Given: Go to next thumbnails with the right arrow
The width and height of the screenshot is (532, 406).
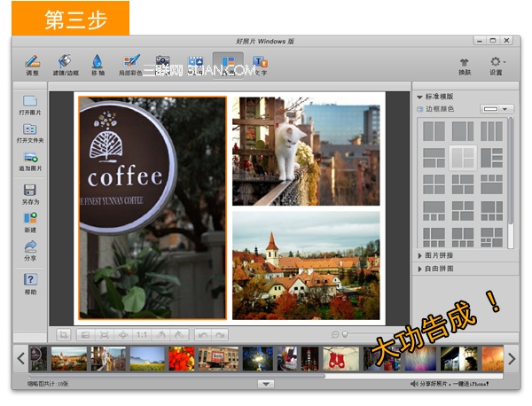Looking at the screenshot, I should click(x=512, y=358).
